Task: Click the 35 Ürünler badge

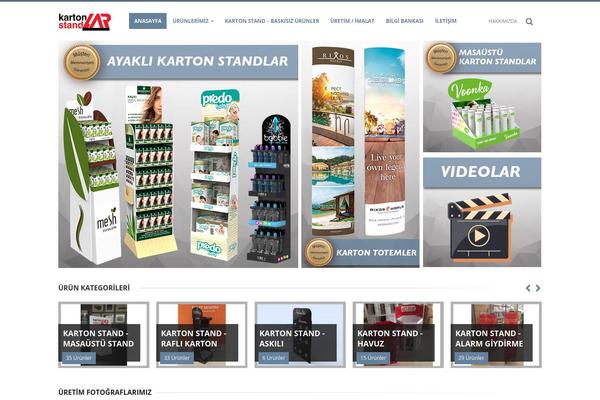Action: (x=79, y=358)
